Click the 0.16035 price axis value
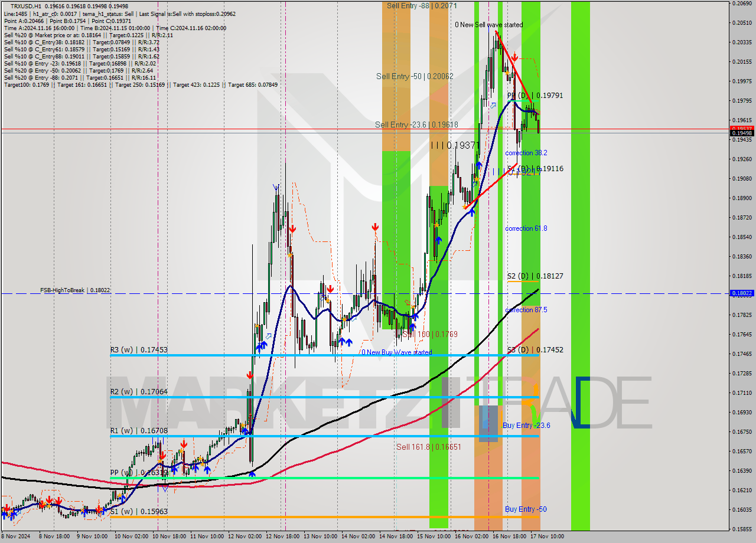The image size is (756, 543). (742, 509)
